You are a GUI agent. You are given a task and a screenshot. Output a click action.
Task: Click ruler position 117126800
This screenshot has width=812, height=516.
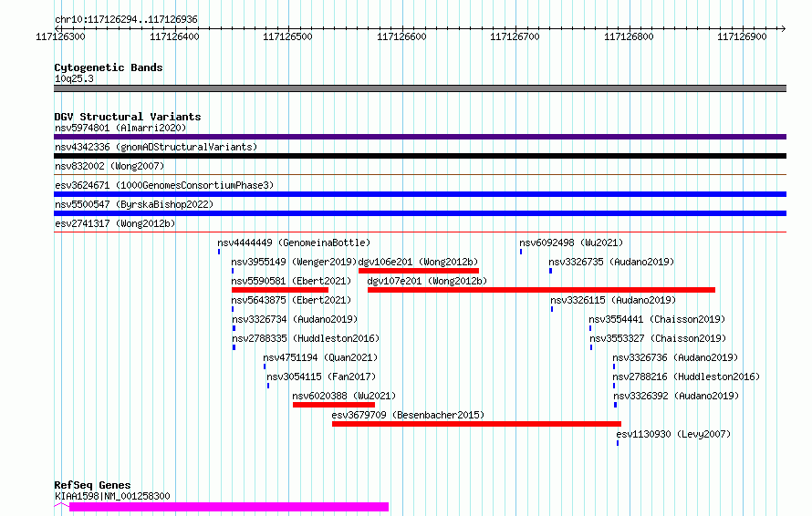pos(629,36)
